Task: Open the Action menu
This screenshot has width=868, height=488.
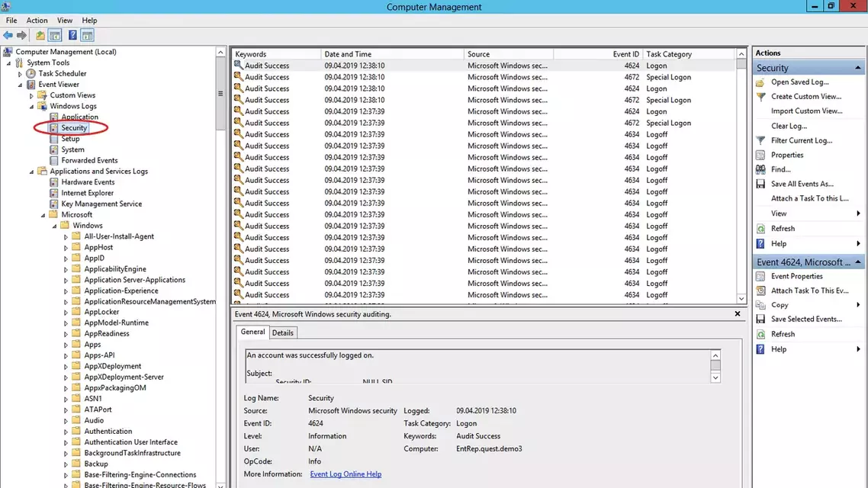Action: [x=37, y=21]
